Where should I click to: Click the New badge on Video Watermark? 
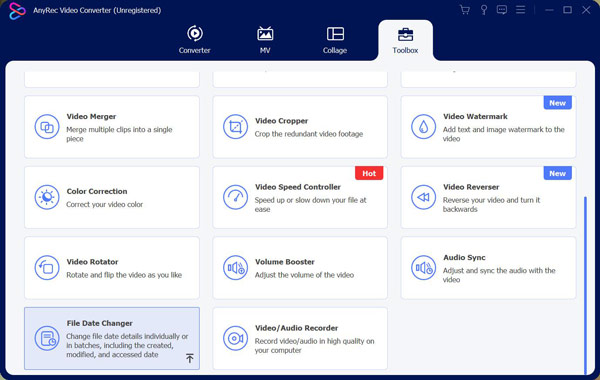[x=558, y=103]
